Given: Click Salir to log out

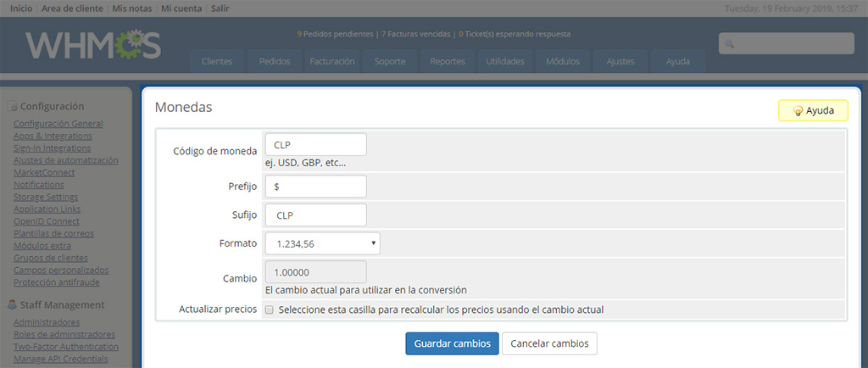Looking at the screenshot, I should [220, 8].
